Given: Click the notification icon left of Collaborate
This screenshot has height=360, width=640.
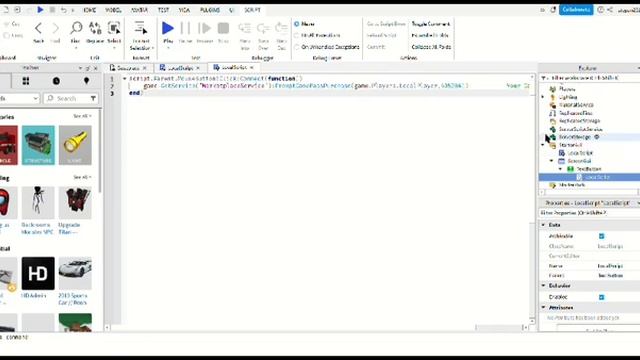Looking at the screenshot, I should click(x=553, y=9).
